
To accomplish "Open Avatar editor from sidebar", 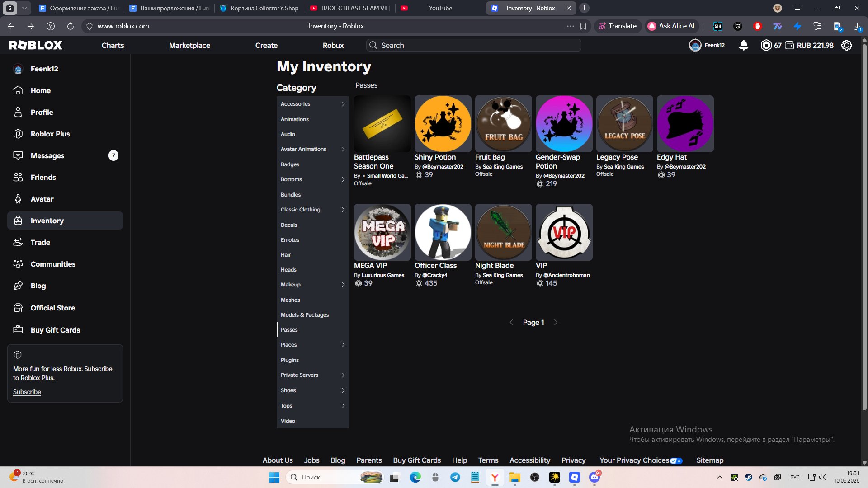I will click(65, 199).
